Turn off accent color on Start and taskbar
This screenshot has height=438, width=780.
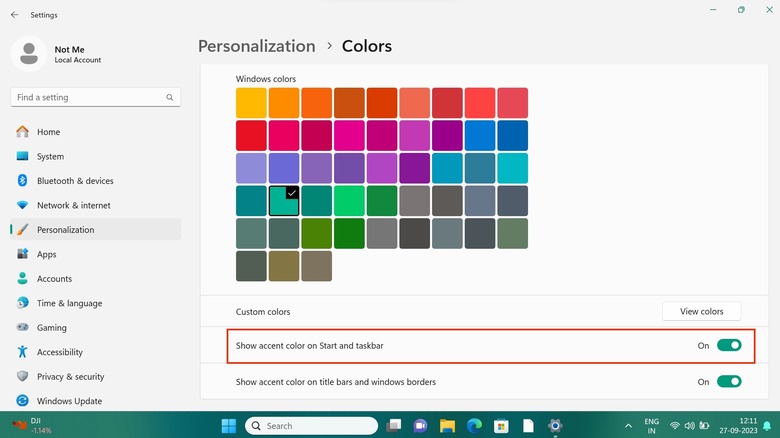tap(729, 345)
